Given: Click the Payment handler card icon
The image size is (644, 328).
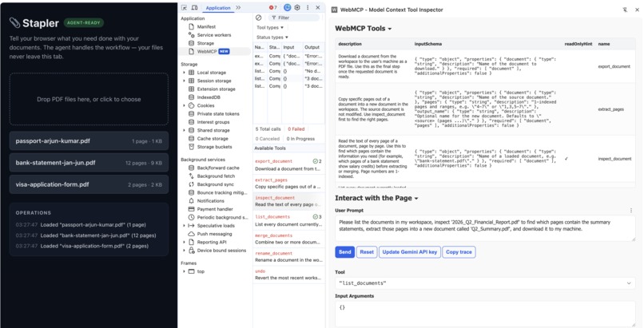Looking at the screenshot, I should pyautogui.click(x=192, y=209).
